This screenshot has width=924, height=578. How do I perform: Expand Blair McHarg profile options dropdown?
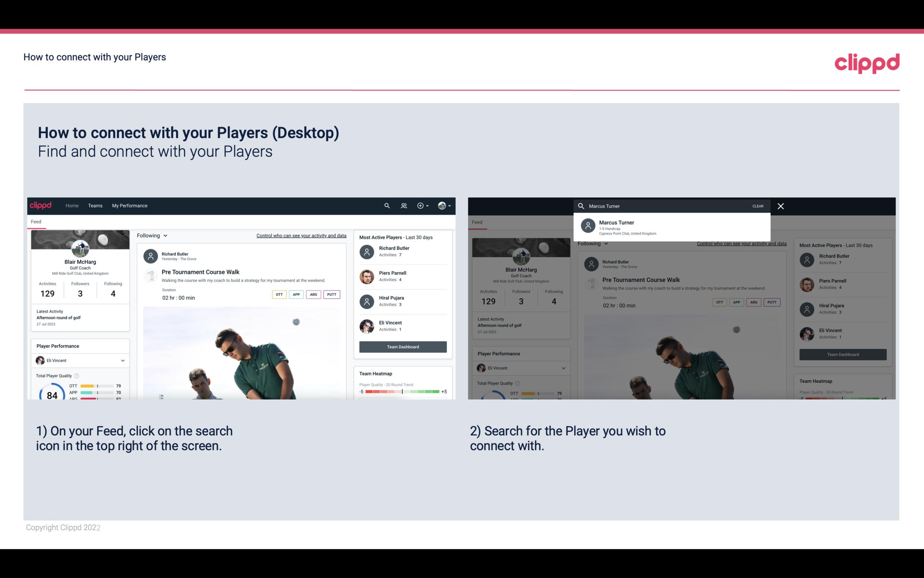pos(446,205)
